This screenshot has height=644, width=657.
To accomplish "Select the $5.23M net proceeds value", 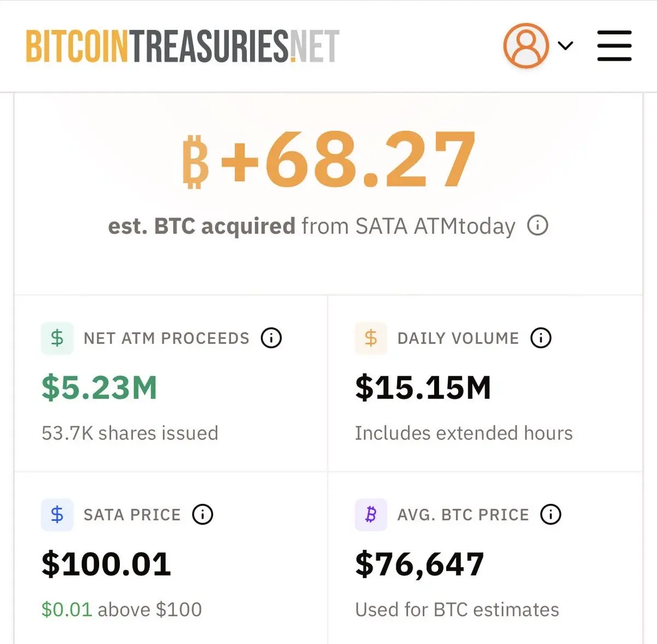I will (x=99, y=387).
